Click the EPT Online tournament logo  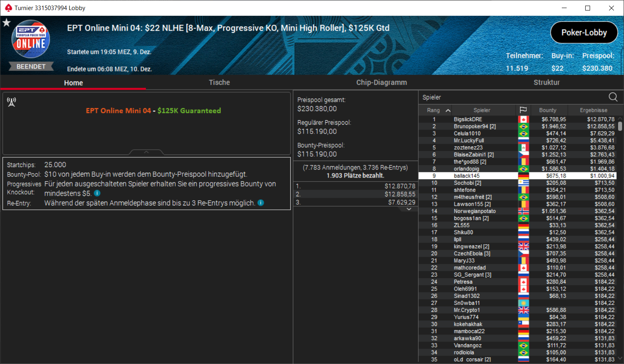[31, 39]
